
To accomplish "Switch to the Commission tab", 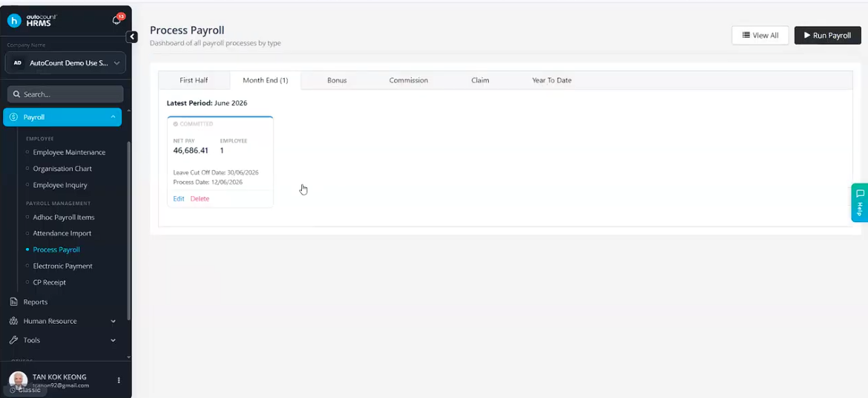I will coord(409,80).
